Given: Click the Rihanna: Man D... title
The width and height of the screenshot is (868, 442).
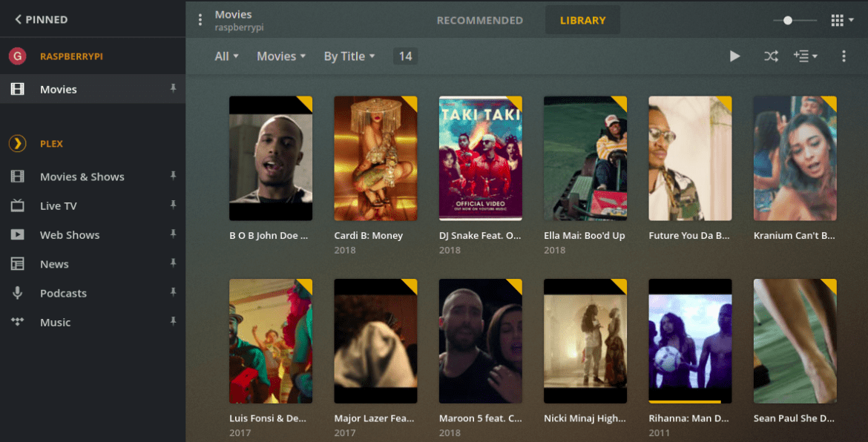Looking at the screenshot, I should [x=690, y=419].
